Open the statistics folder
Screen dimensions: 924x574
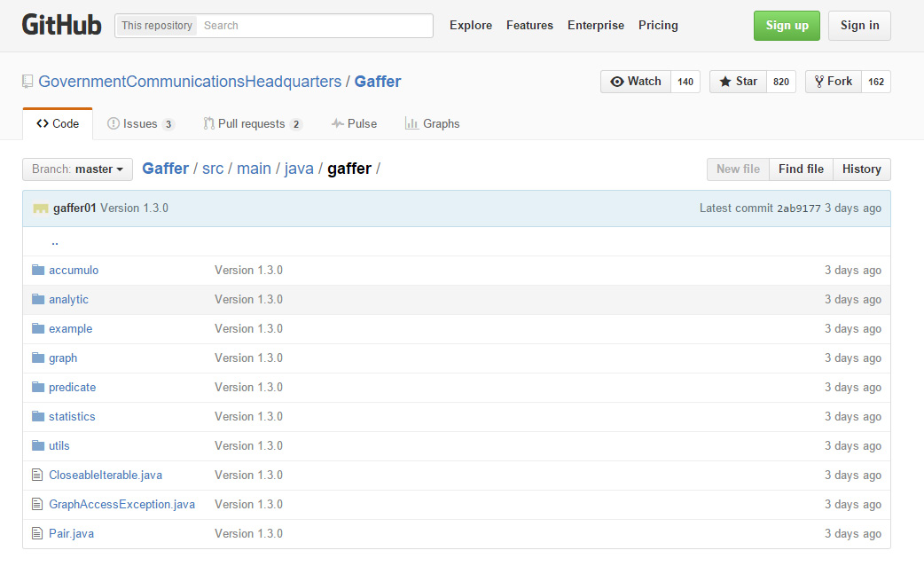72,416
